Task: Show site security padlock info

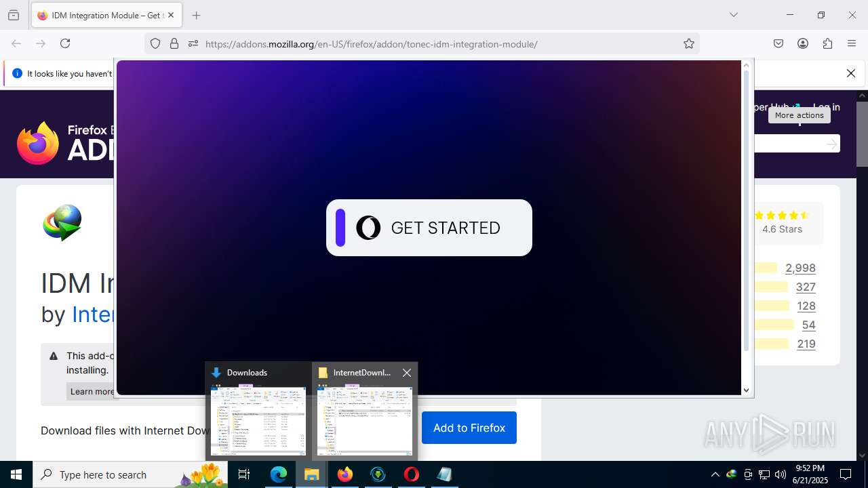Action: coord(174,43)
